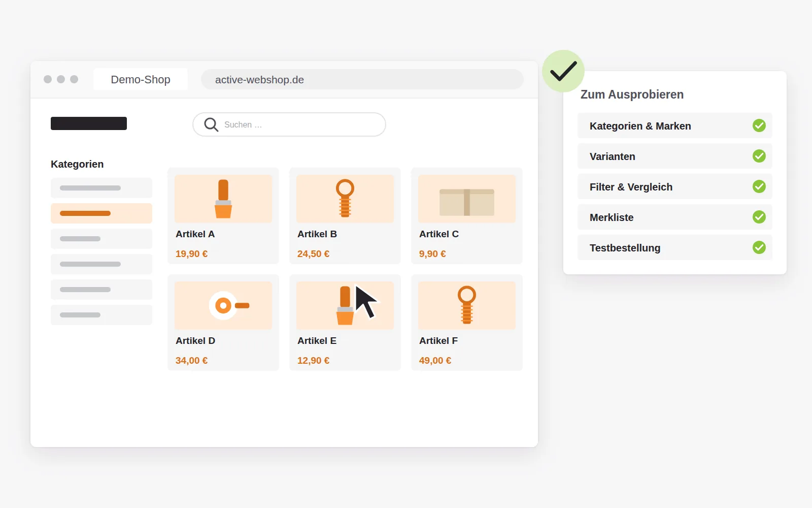Viewport: 812px width, 508px height.
Task: Open the Artikel A product image
Action: [223, 199]
